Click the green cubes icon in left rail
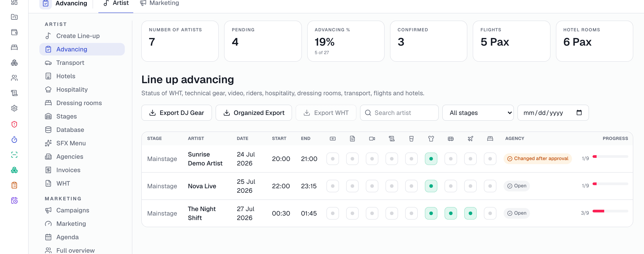Image resolution: width=644 pixels, height=254 pixels. [14, 170]
